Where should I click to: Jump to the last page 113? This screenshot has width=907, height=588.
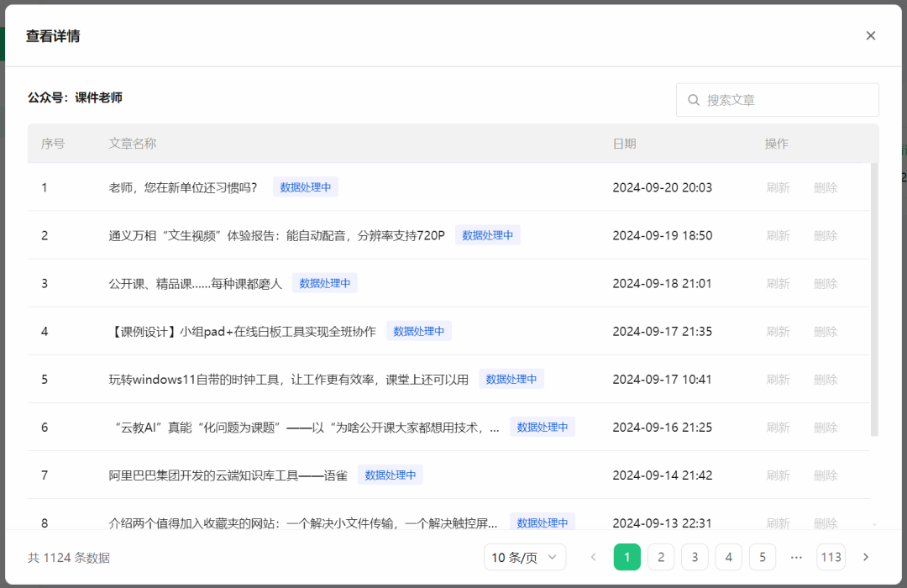point(831,557)
